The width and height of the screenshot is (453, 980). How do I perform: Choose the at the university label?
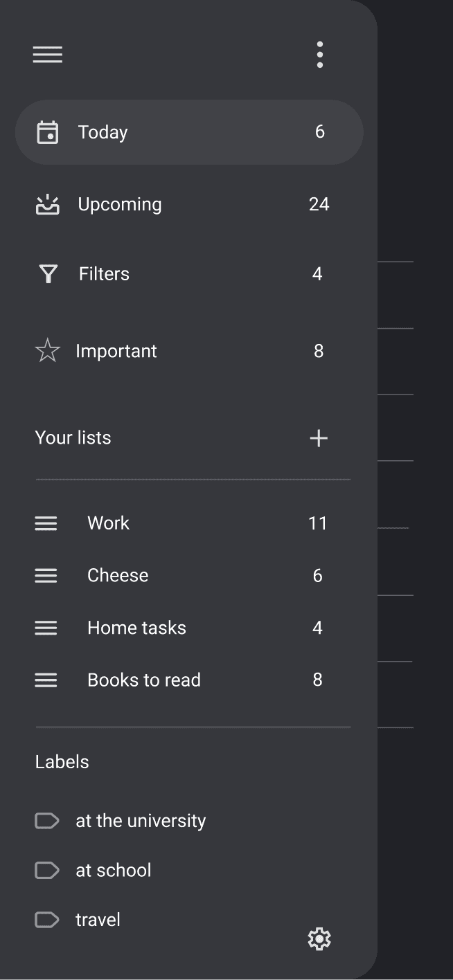[x=141, y=821]
